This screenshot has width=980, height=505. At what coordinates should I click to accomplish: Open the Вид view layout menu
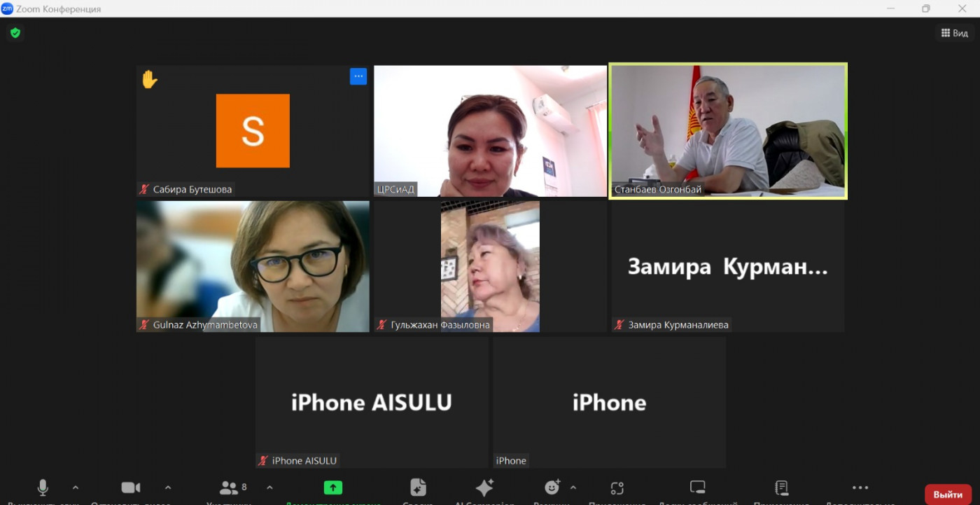[955, 33]
